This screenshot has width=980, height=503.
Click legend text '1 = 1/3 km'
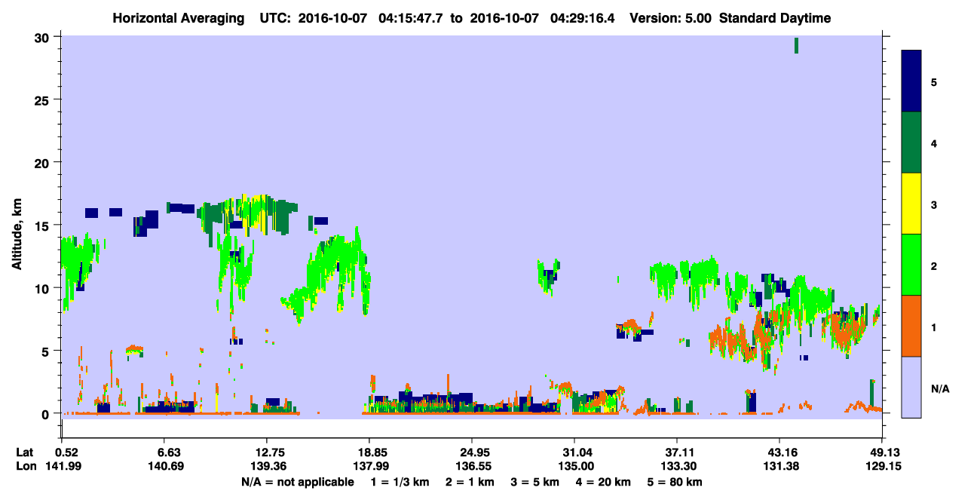pos(400,482)
